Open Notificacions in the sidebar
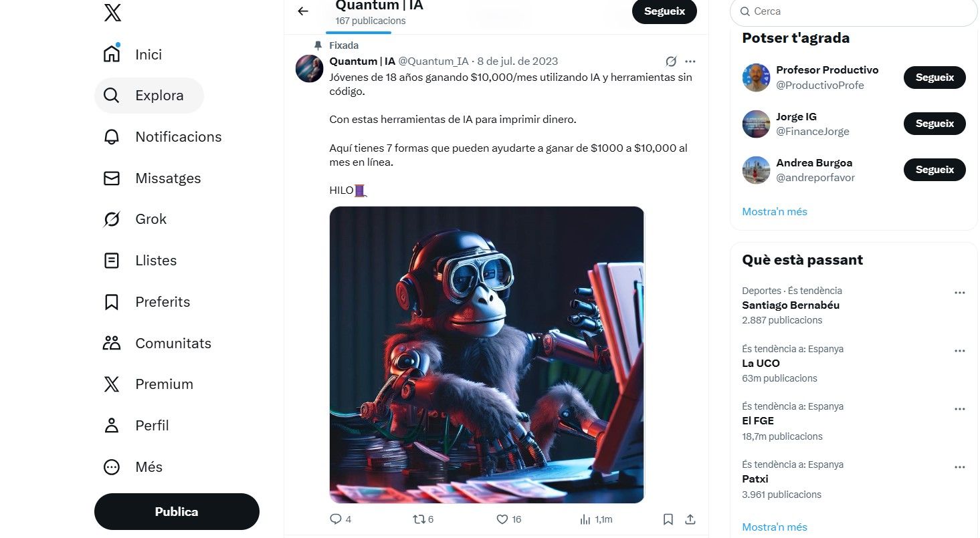This screenshot has width=980, height=538. pos(178,137)
